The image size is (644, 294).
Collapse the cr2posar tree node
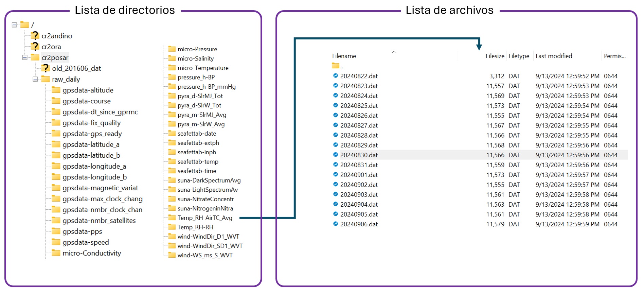pos(25,57)
